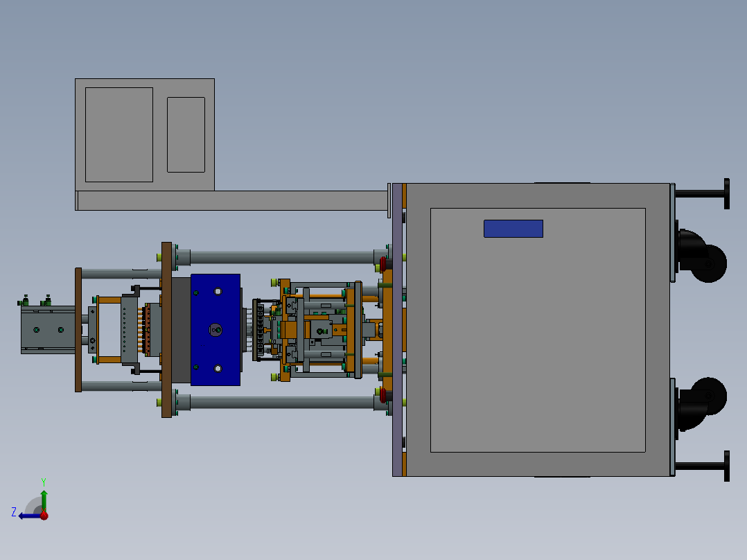Select the large inset door panel of the cabinet
Screen dimensions: 747x560
pos(538,330)
